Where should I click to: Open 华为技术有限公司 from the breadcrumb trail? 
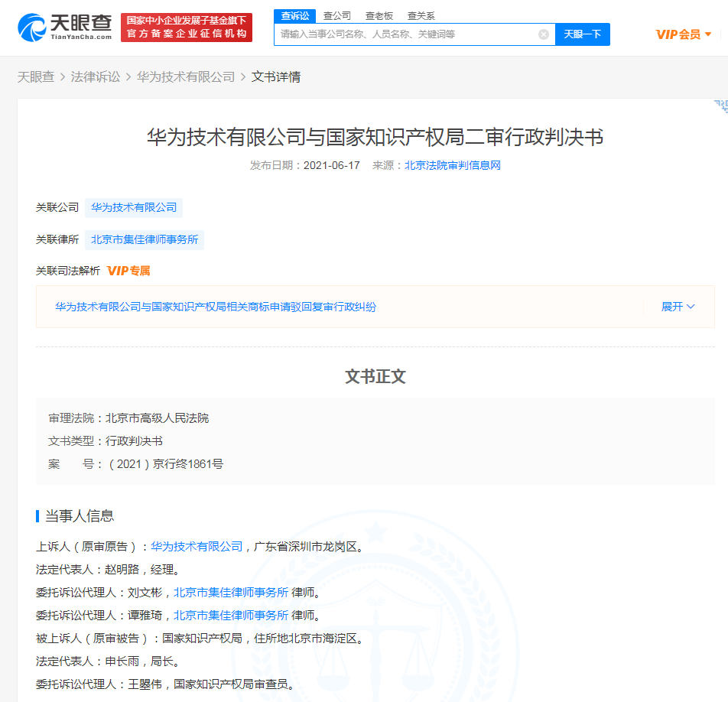(186, 77)
